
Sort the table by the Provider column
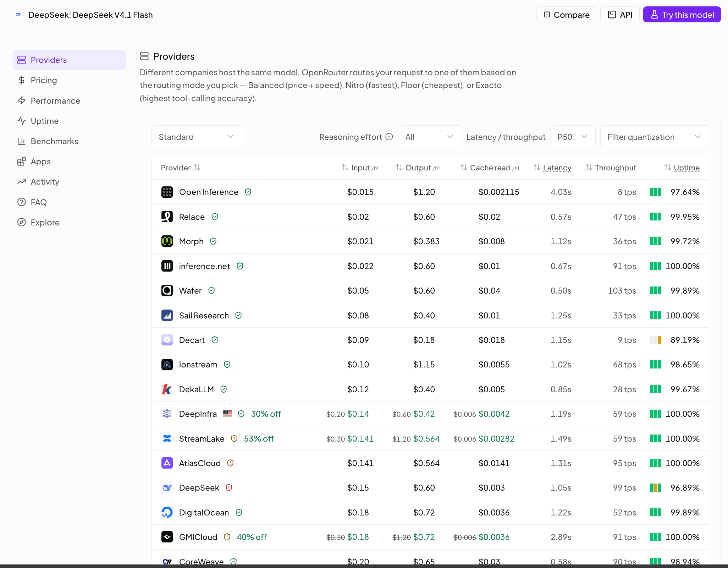click(x=181, y=168)
